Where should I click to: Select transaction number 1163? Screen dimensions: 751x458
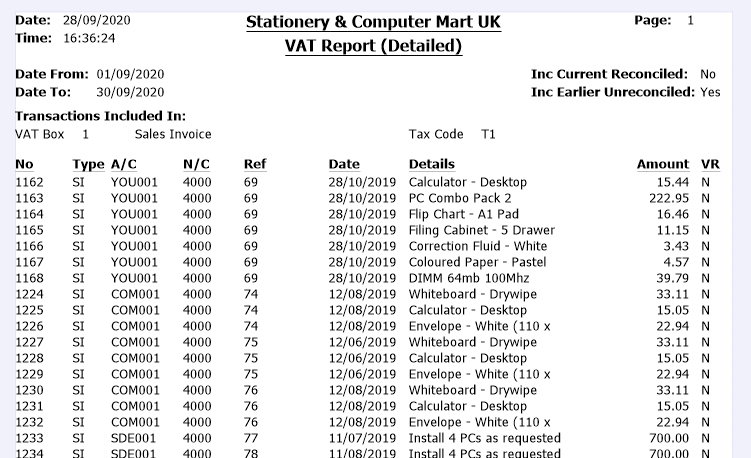pyautogui.click(x=30, y=198)
